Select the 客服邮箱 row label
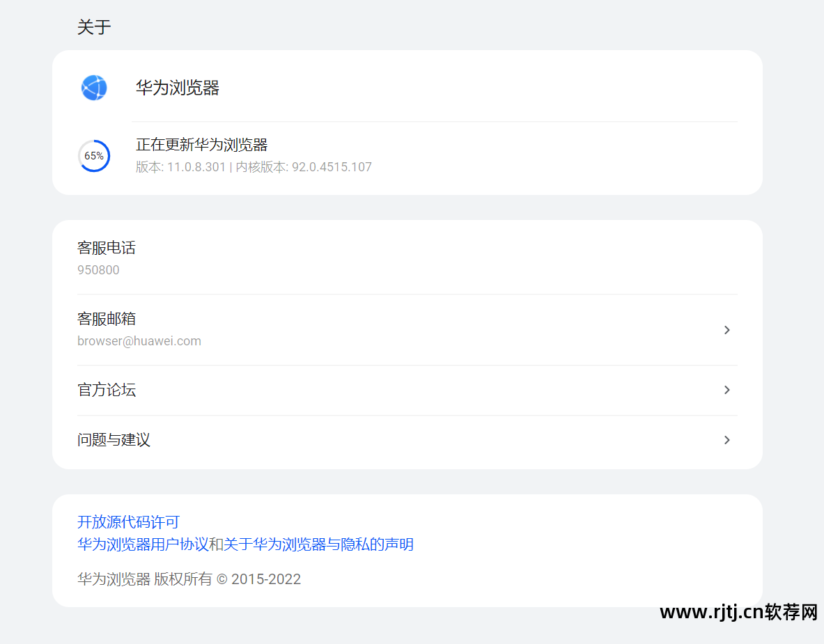This screenshot has height=644, width=824. (106, 319)
